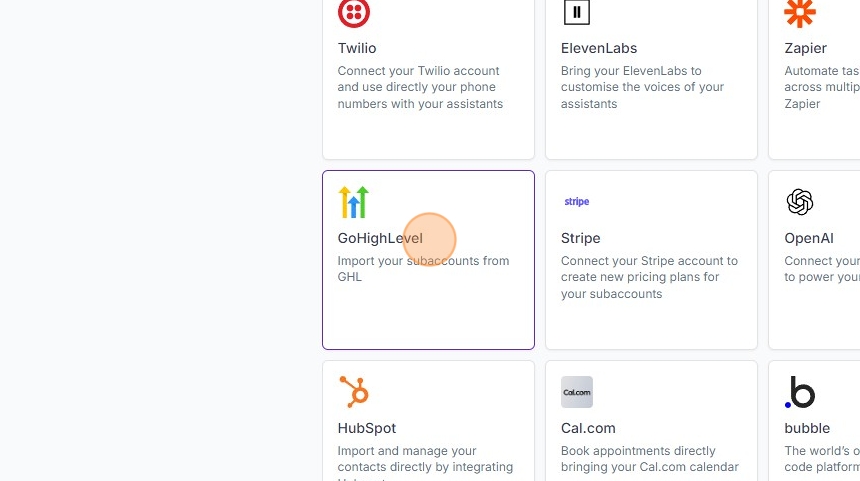Open the Twilio integration title

[357, 48]
